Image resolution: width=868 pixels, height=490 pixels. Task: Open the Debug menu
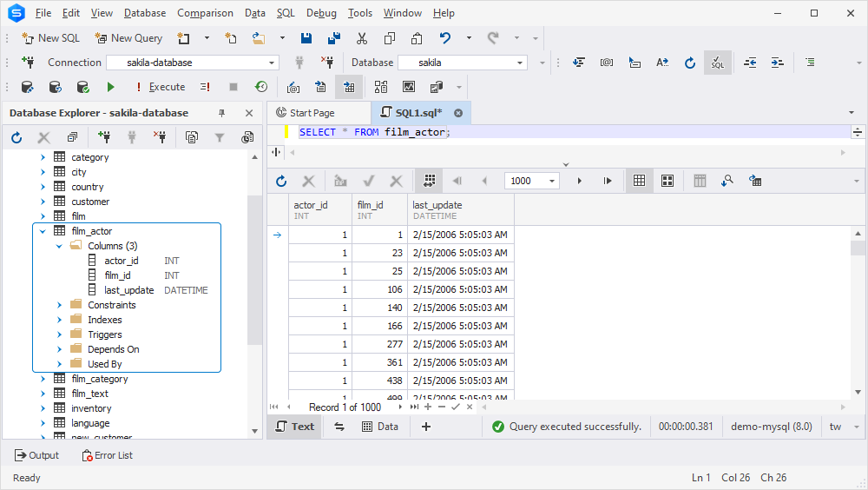pos(321,13)
